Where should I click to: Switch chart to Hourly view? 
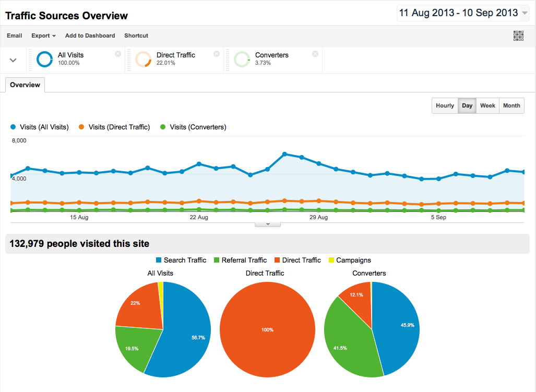445,105
